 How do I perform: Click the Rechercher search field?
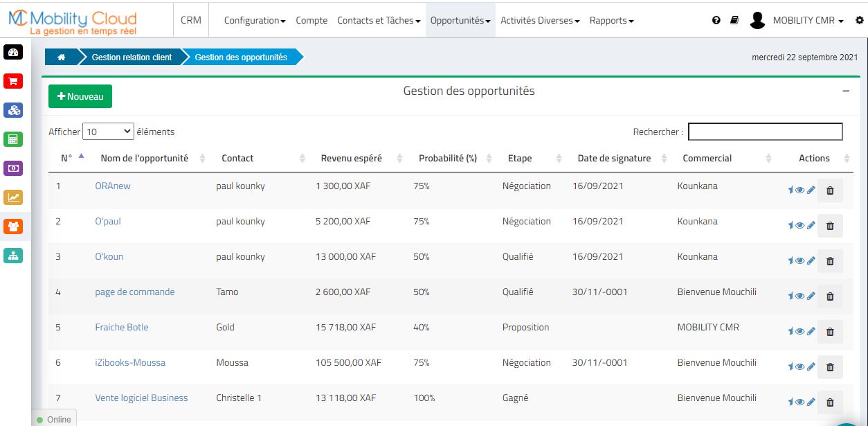point(765,132)
